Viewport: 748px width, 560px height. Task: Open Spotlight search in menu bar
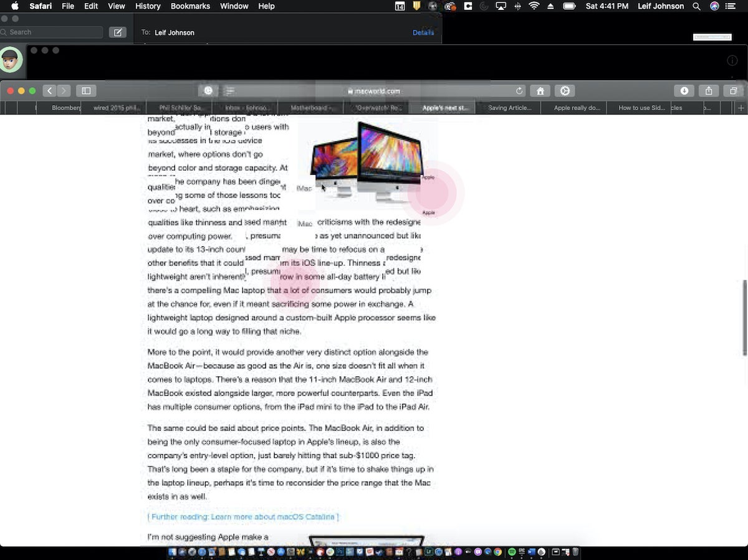(x=696, y=6)
